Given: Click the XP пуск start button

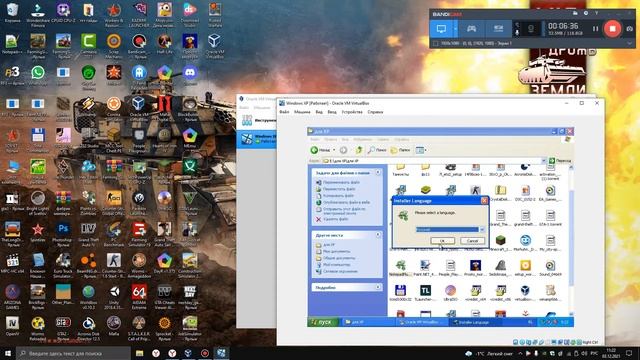Looking at the screenshot, I should [323, 322].
